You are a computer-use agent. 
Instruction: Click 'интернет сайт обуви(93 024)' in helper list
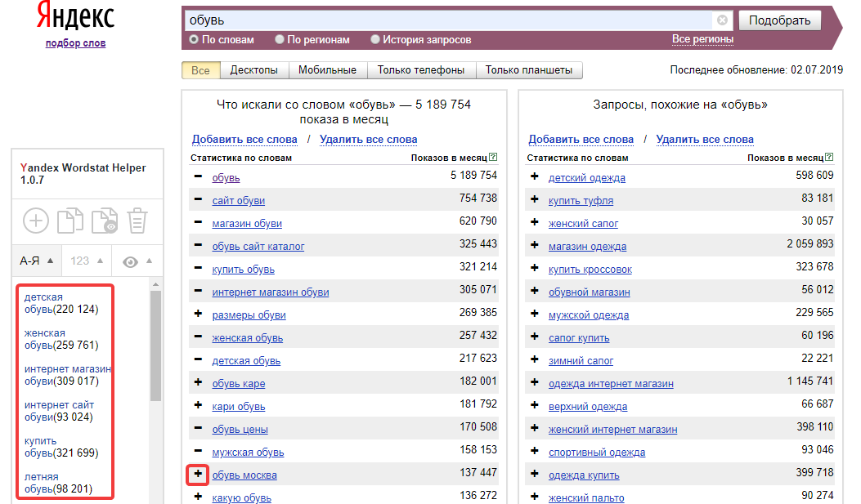click(60, 411)
